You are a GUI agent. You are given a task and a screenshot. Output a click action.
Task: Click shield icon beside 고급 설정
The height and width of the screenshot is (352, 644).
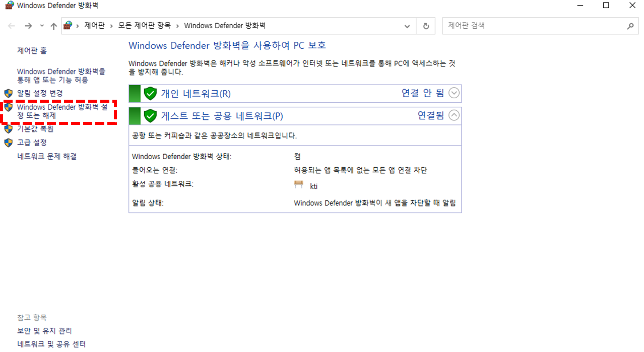click(8, 143)
